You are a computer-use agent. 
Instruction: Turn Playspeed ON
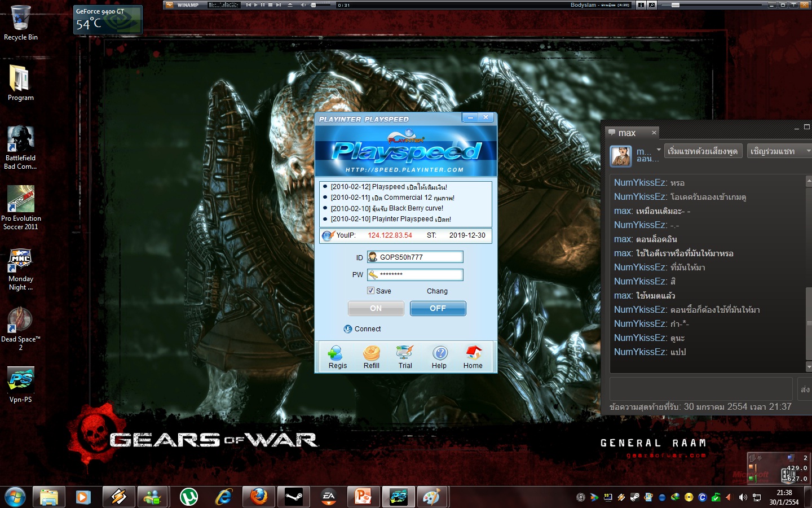tap(376, 308)
